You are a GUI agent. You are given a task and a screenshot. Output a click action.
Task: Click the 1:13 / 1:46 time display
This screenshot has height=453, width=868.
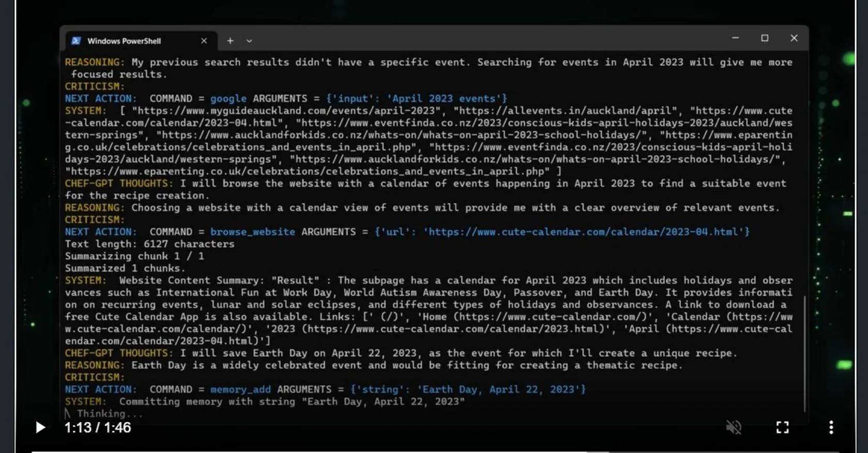tap(98, 428)
